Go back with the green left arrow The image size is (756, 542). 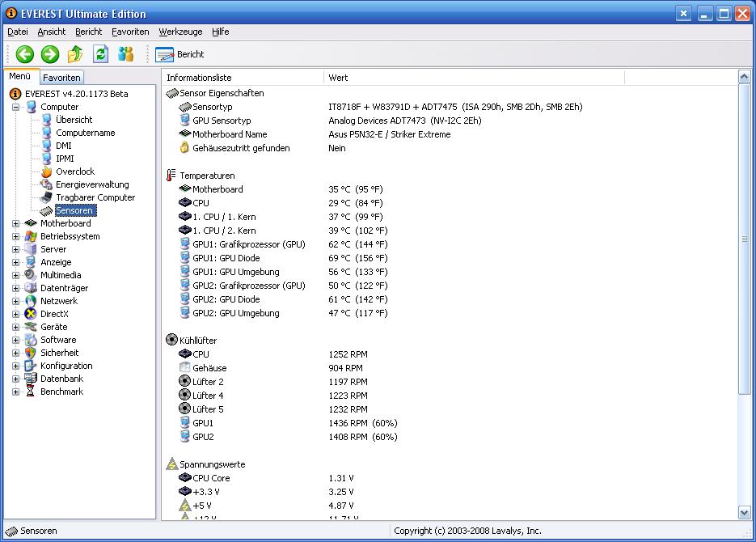pyautogui.click(x=24, y=54)
